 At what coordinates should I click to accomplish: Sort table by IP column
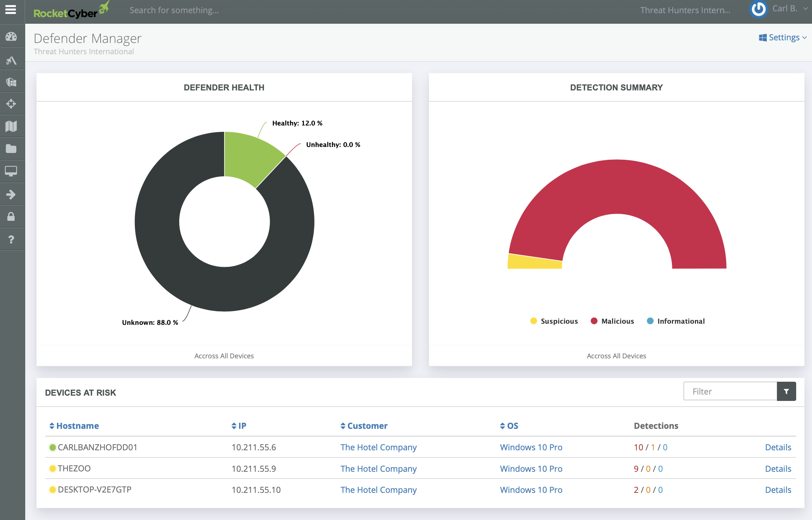tap(239, 426)
